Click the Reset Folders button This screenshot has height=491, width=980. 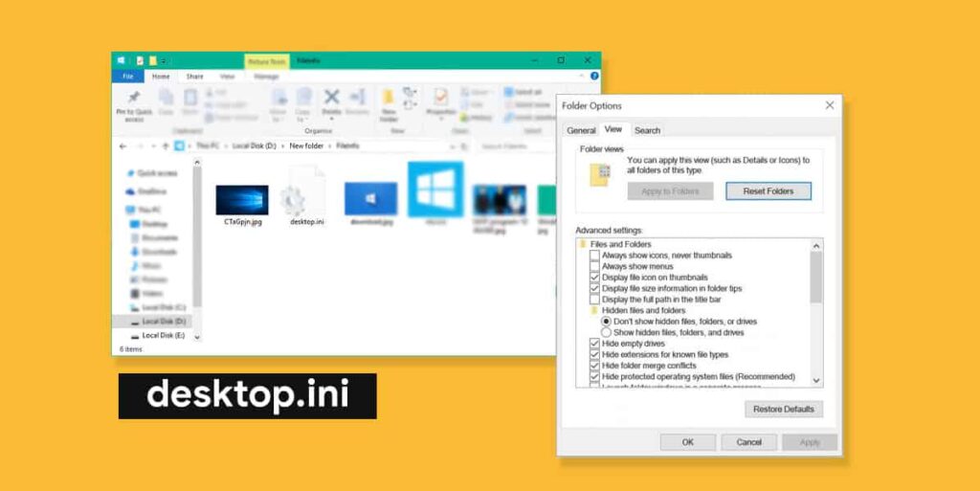pos(768,191)
